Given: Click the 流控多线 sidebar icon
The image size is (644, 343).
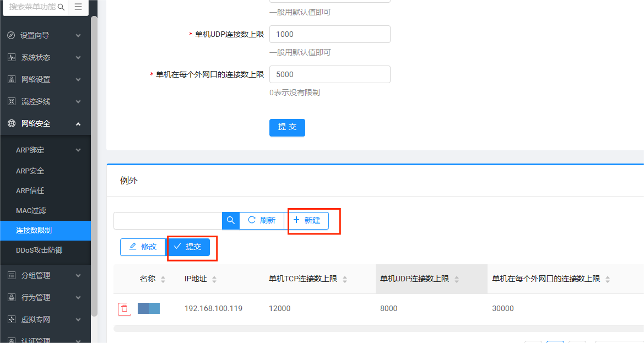Looking at the screenshot, I should (11, 101).
